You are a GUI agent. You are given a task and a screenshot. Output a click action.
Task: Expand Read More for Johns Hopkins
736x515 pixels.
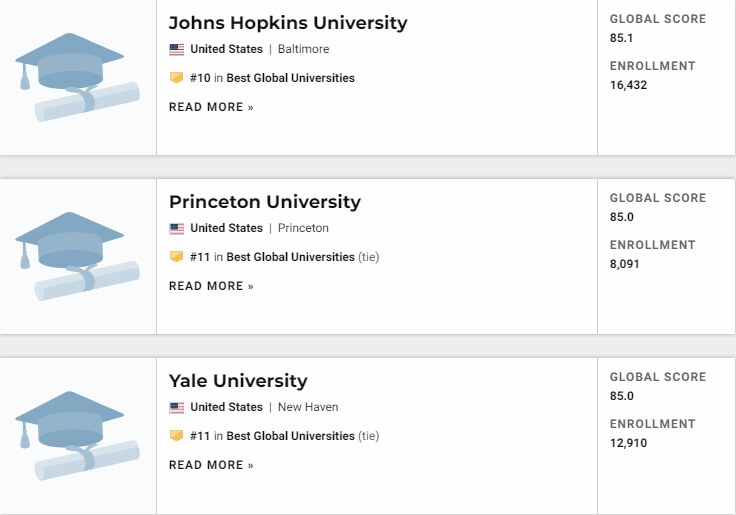pos(211,107)
